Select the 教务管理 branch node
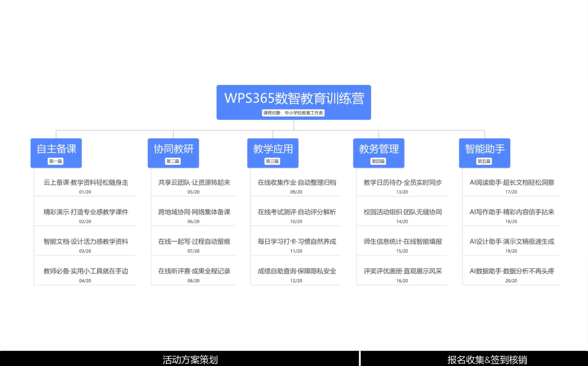The width and height of the screenshot is (588, 366). 379,149
